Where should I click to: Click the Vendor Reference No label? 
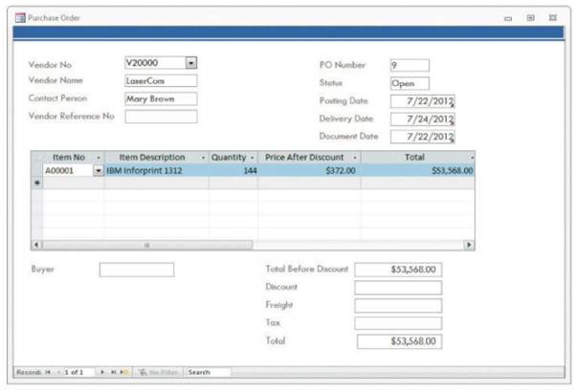point(71,116)
